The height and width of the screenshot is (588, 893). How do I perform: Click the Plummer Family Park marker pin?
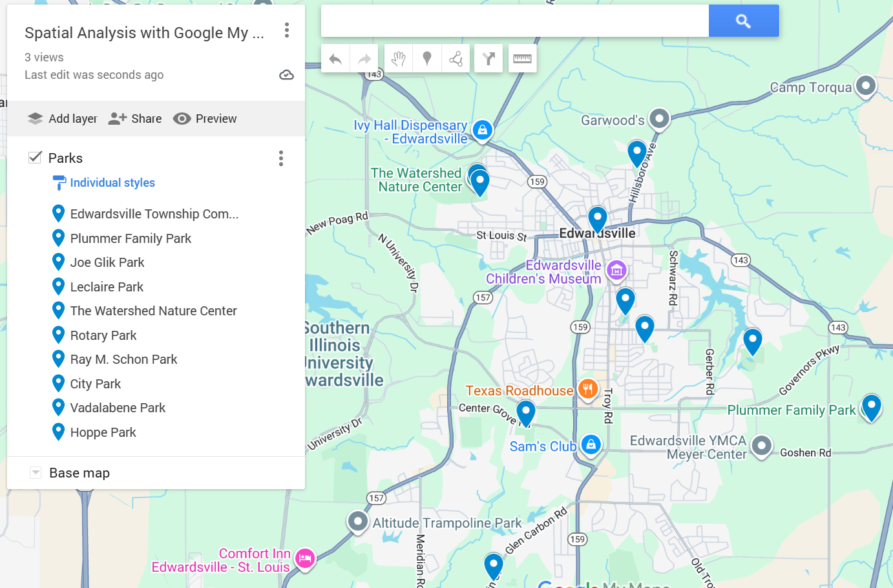tap(871, 408)
